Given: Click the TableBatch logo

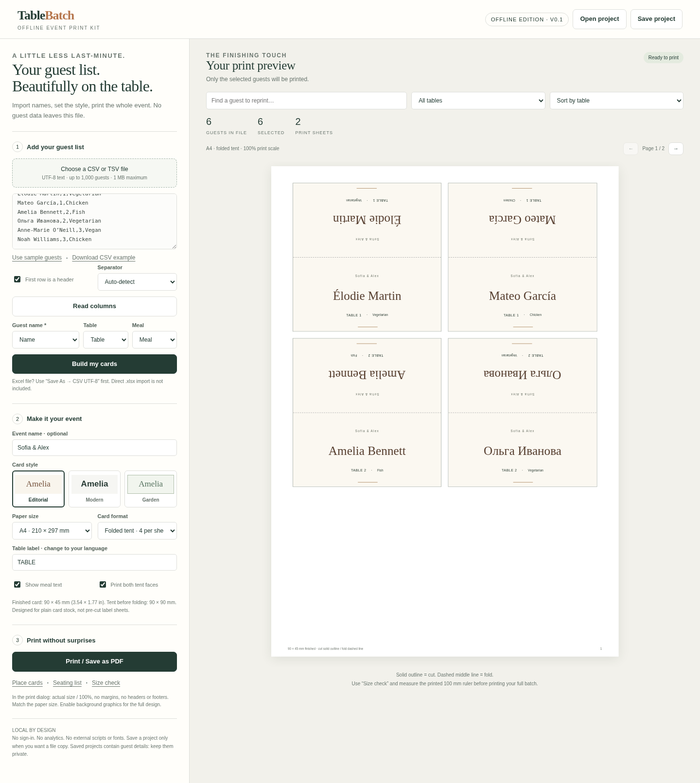Looking at the screenshot, I should (46, 16).
